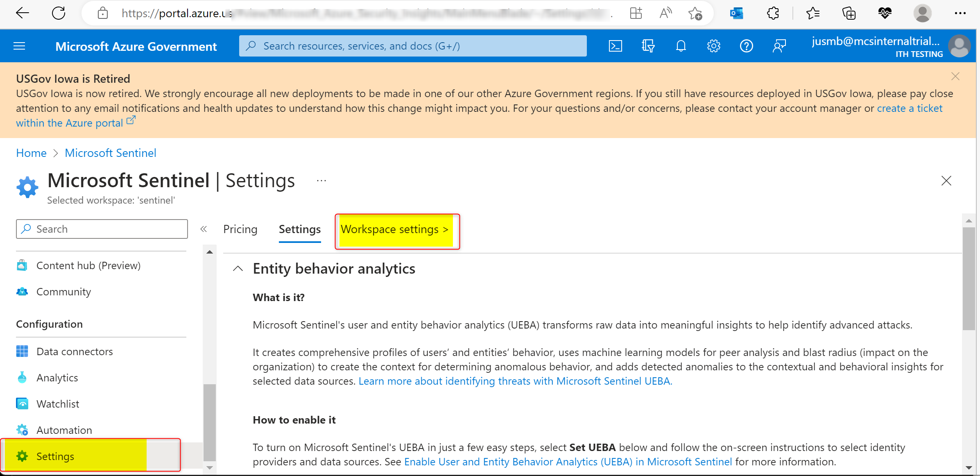Open the Pricing tab
Viewport: 980px width, 476px height.
click(x=240, y=229)
